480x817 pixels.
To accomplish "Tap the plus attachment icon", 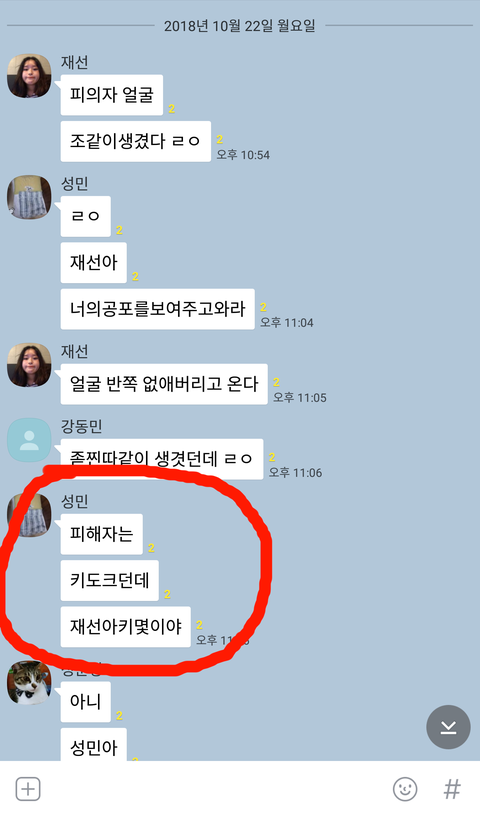I will pyautogui.click(x=28, y=789).
